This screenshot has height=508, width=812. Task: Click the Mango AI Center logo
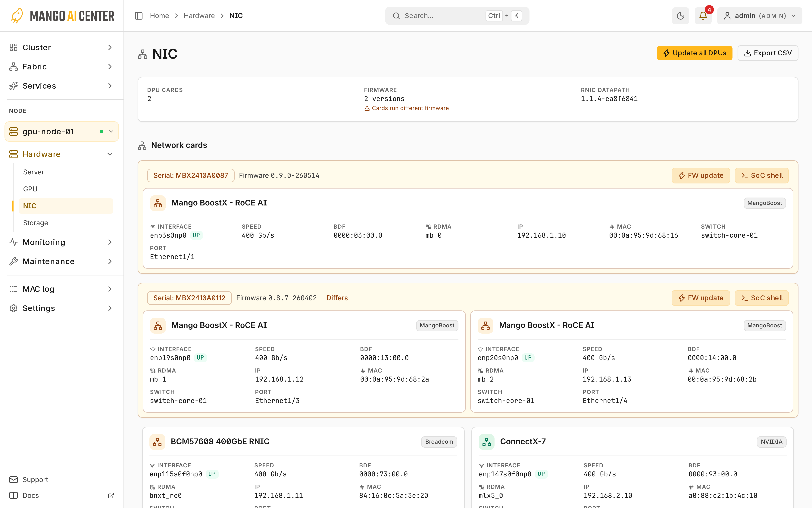click(62, 16)
